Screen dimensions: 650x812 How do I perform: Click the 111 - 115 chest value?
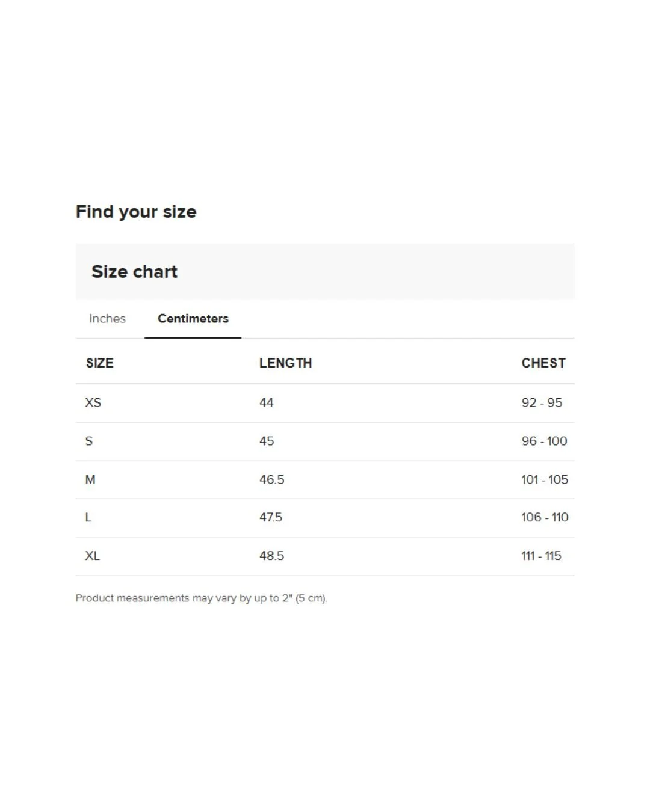click(x=541, y=556)
